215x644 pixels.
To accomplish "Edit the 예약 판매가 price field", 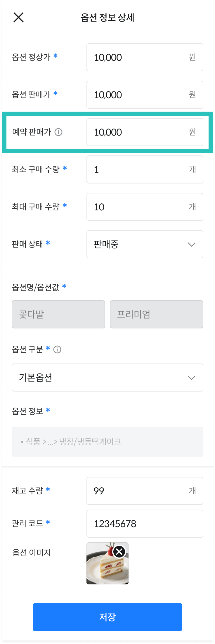I will [145, 132].
